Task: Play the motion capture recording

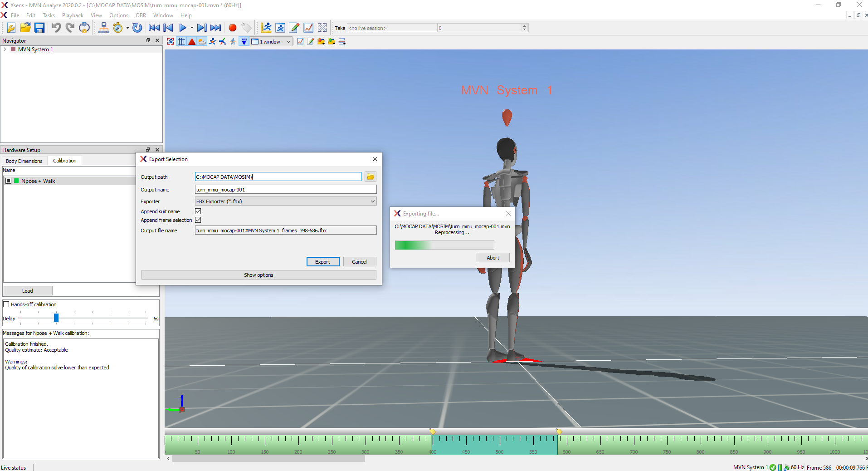Action: tap(183, 28)
